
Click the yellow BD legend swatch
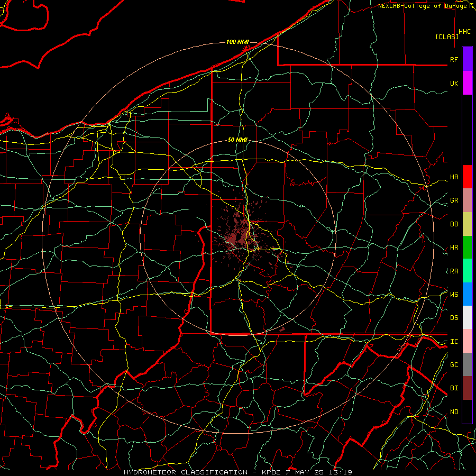coord(467,224)
